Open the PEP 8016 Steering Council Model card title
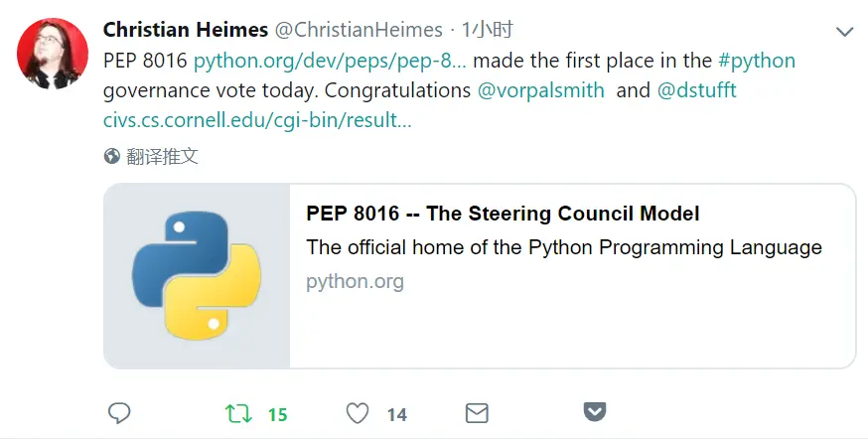Image resolution: width=868 pixels, height=439 pixels. (503, 214)
